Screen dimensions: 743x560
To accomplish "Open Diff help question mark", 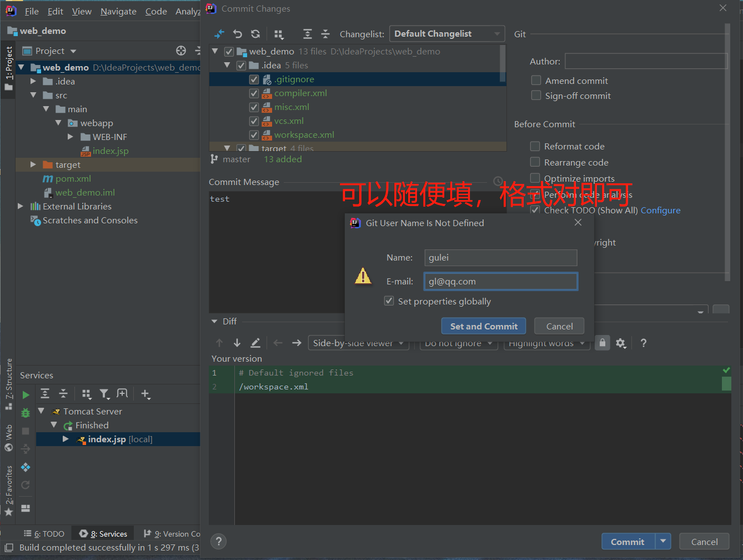I will click(x=644, y=343).
